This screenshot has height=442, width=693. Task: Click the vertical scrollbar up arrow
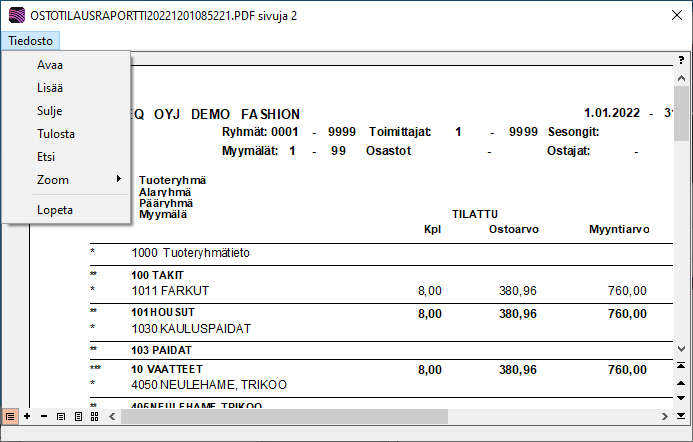click(682, 77)
